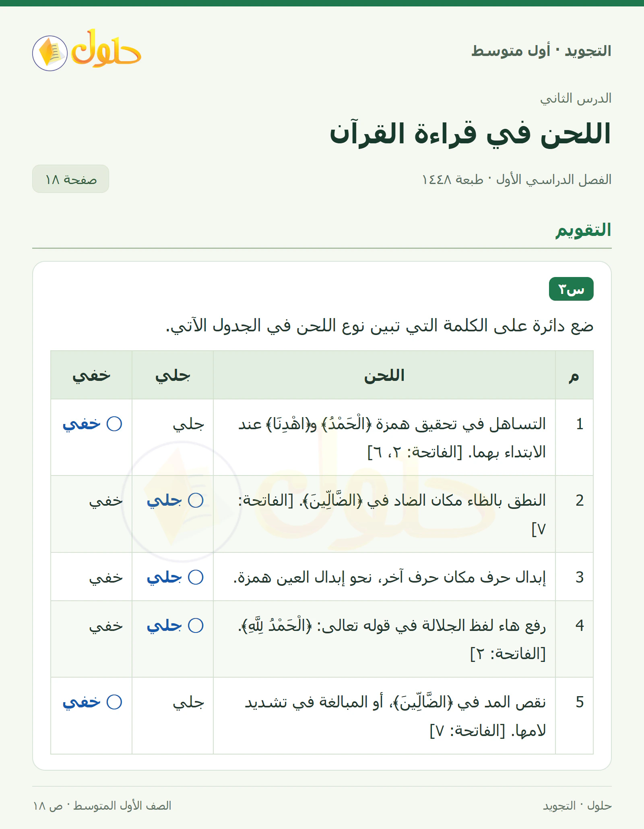Click the صفحة ١٨ page badge

pyautogui.click(x=70, y=179)
